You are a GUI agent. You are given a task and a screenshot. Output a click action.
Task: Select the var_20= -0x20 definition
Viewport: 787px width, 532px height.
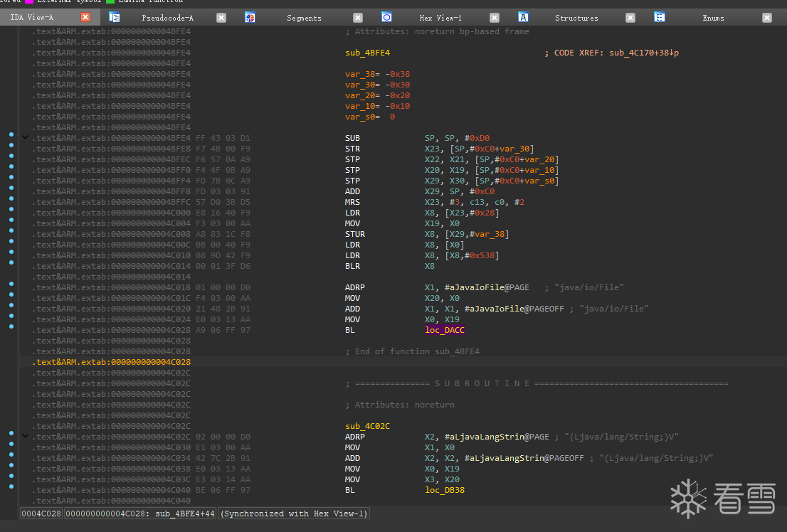(x=377, y=95)
